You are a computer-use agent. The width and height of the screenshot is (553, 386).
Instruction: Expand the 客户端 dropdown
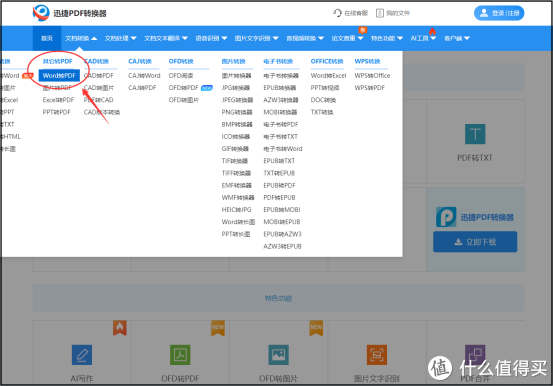click(457, 38)
